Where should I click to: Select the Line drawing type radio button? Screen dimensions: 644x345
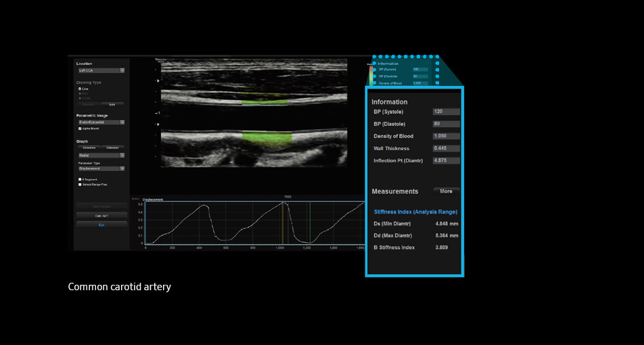(80, 89)
